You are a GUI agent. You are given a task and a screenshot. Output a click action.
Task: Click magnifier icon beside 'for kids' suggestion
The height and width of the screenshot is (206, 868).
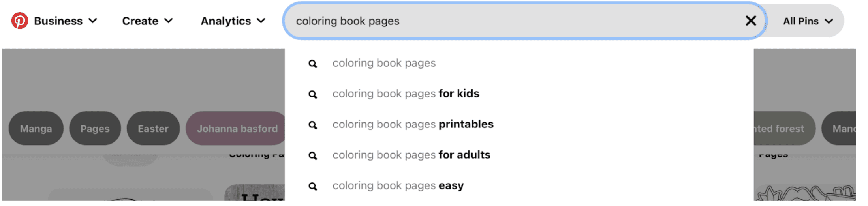313,94
